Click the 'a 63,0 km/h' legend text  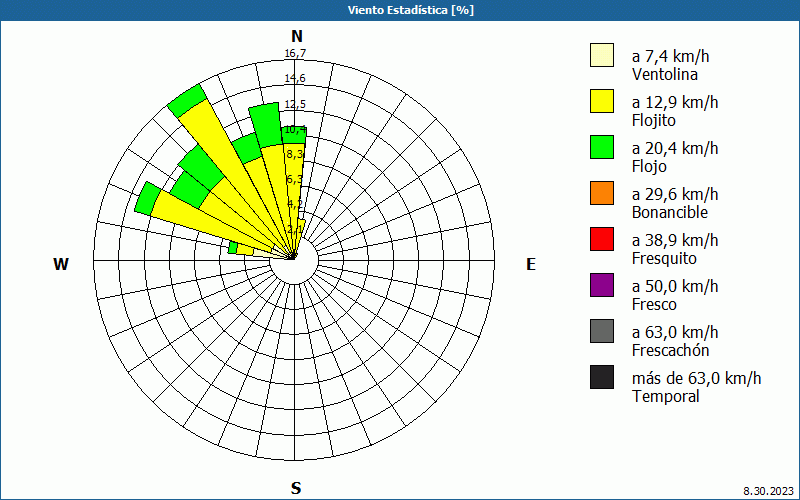pyautogui.click(x=675, y=332)
